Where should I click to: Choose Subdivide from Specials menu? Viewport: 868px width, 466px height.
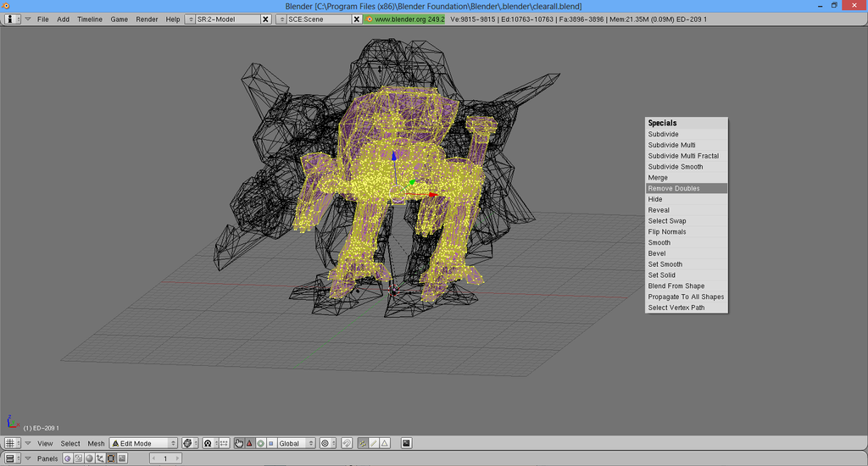click(687, 135)
